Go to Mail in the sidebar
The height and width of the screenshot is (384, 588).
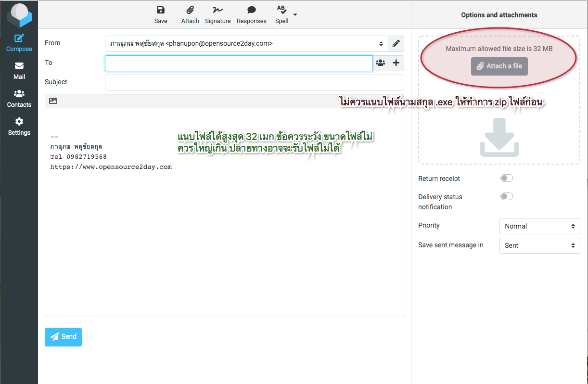click(x=19, y=71)
